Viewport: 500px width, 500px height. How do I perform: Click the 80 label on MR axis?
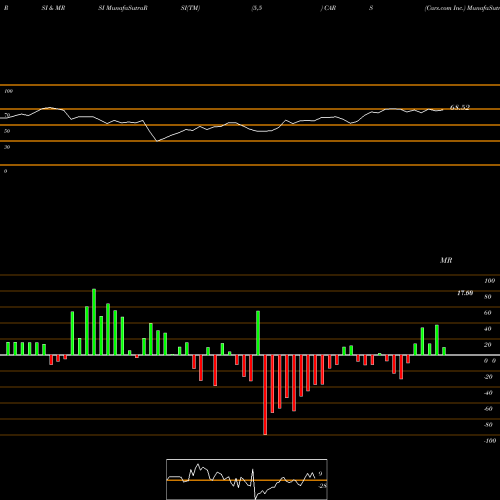click(488, 297)
